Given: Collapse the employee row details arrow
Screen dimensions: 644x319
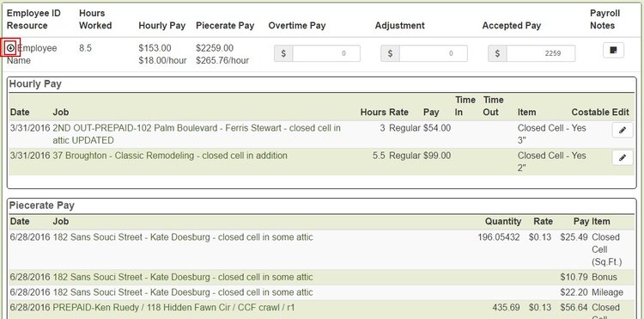Looking at the screenshot, I should 10,48.
